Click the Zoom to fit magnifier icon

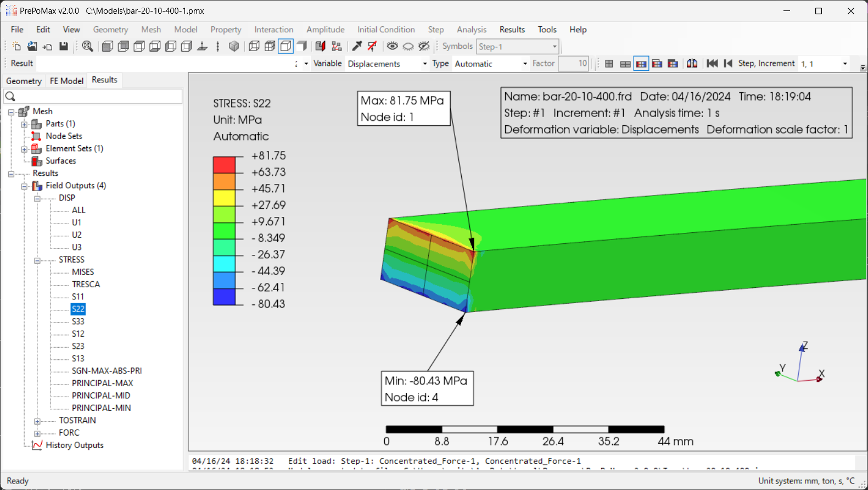click(x=87, y=46)
